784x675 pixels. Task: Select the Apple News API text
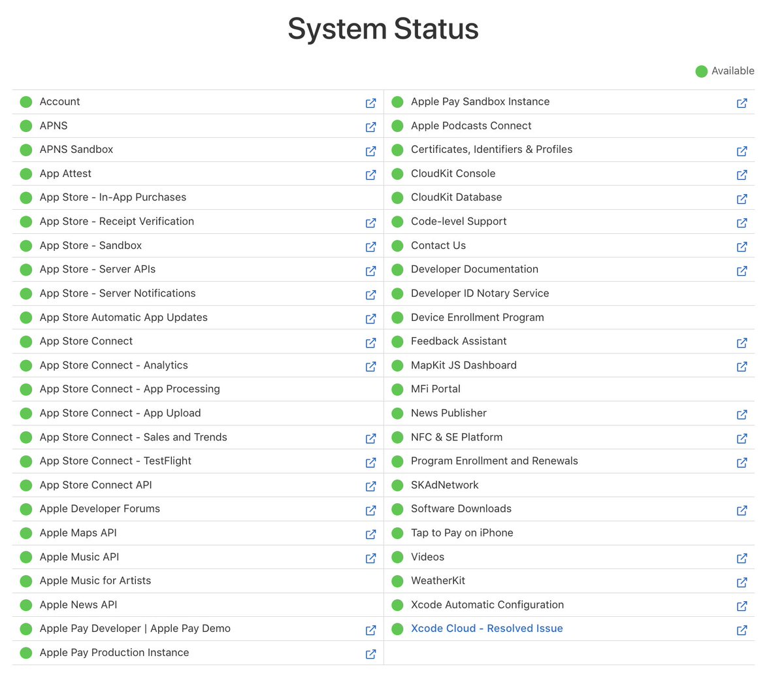coord(78,604)
